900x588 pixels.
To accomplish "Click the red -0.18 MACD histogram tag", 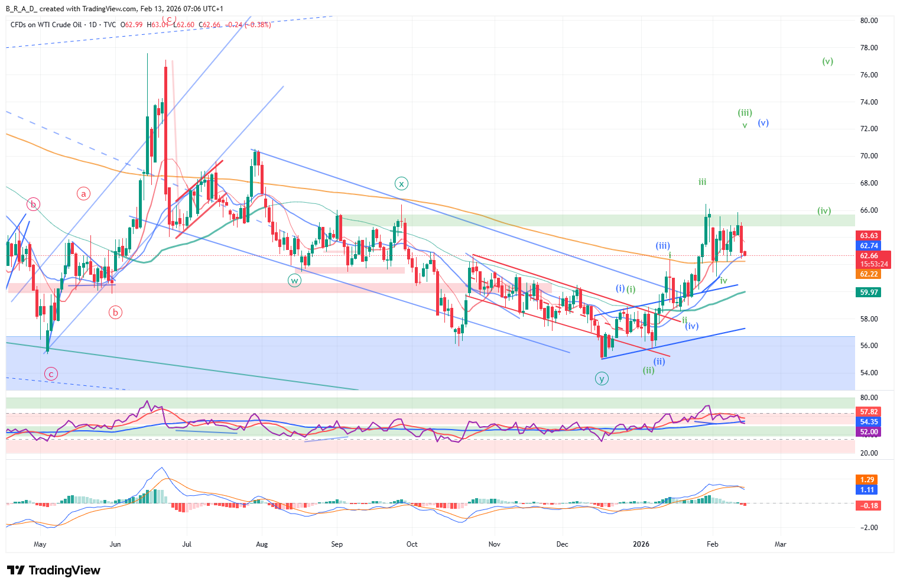I will (x=869, y=506).
